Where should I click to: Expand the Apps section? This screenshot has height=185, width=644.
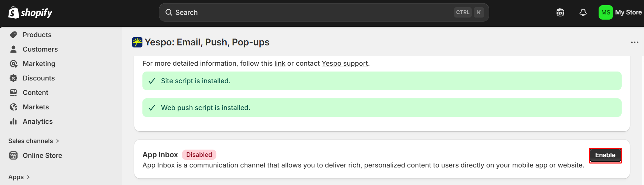tap(19, 177)
